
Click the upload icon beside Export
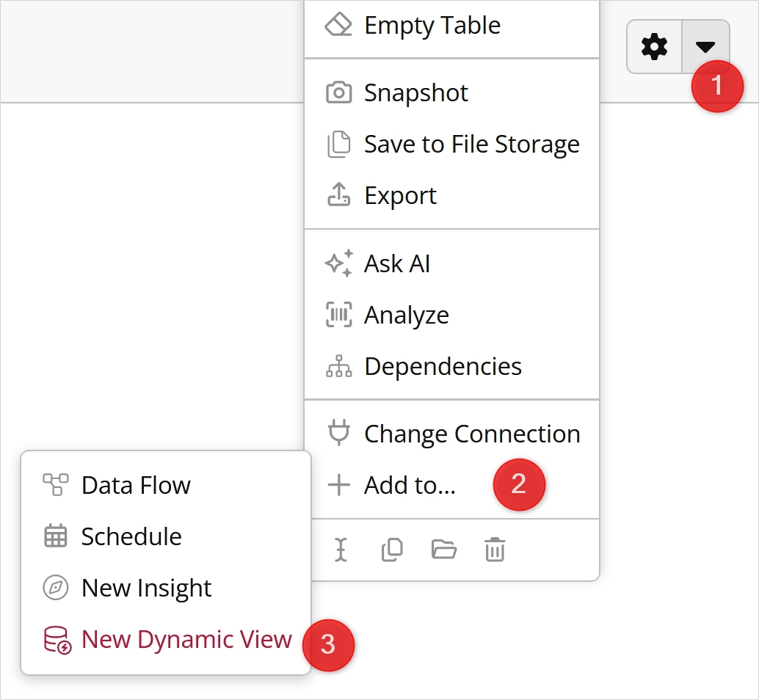tap(339, 194)
